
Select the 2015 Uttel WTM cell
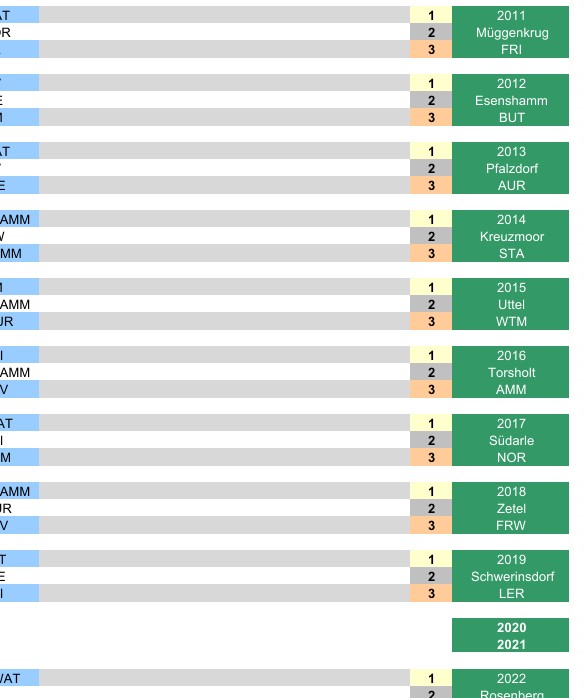tap(510, 304)
